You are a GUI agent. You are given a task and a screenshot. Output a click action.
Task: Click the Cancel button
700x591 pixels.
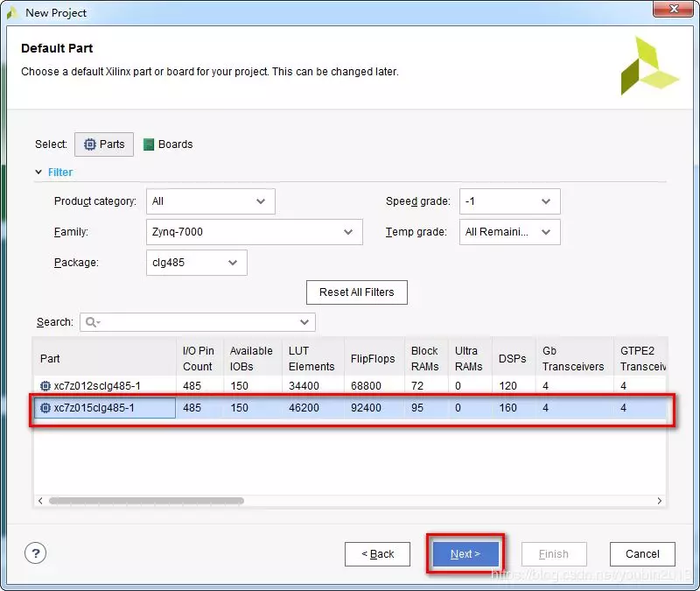[642, 554]
